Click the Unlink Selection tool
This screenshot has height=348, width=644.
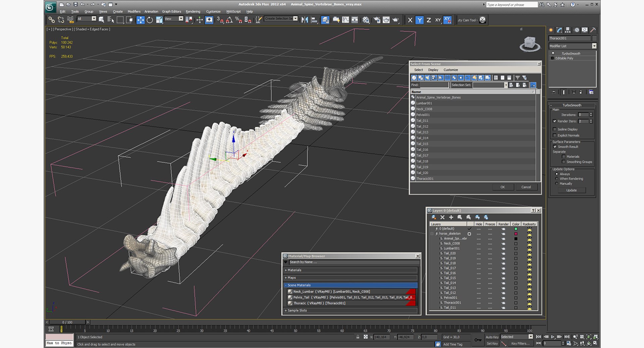[61, 20]
